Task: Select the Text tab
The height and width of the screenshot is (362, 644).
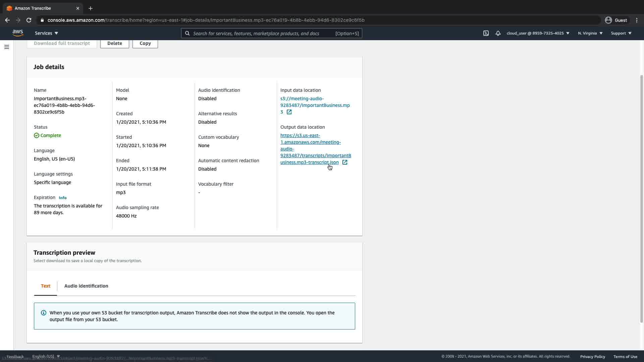Action: click(x=46, y=286)
